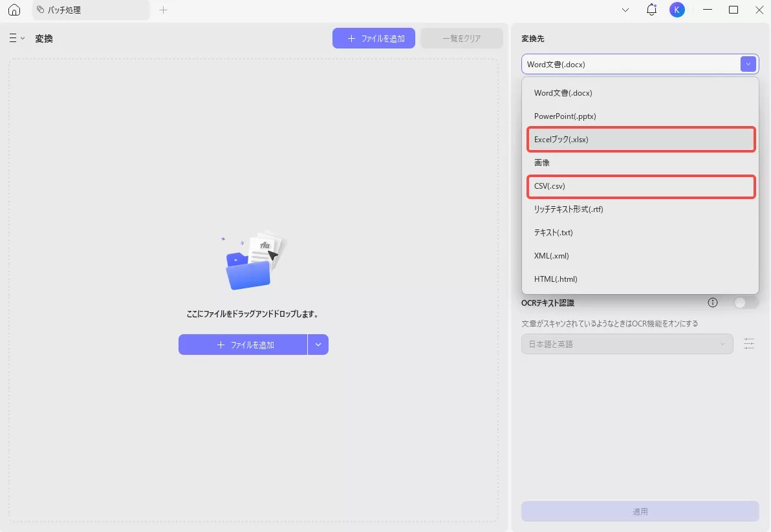771x532 pixels.
Task: Choose テキスト(.txt) format
Action: pos(640,232)
